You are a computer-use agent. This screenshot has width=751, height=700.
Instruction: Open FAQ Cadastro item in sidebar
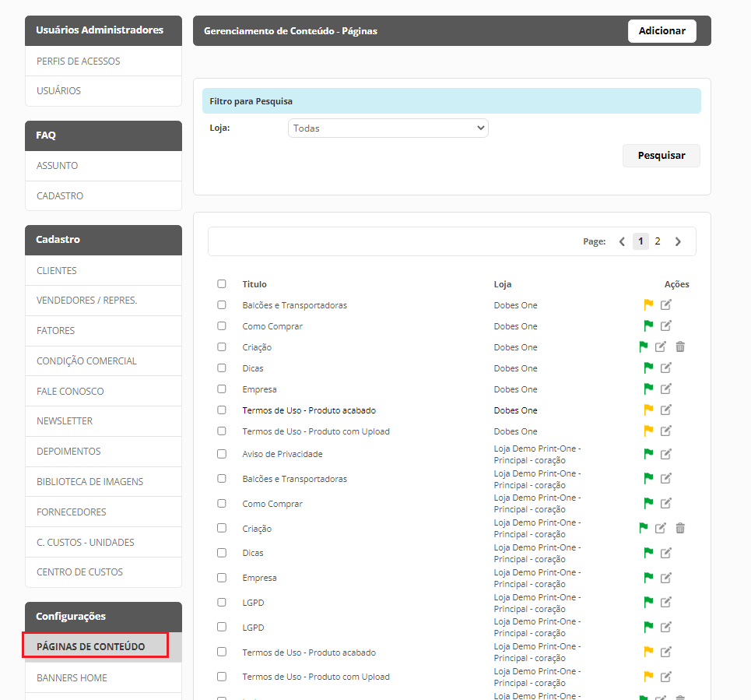click(x=104, y=195)
